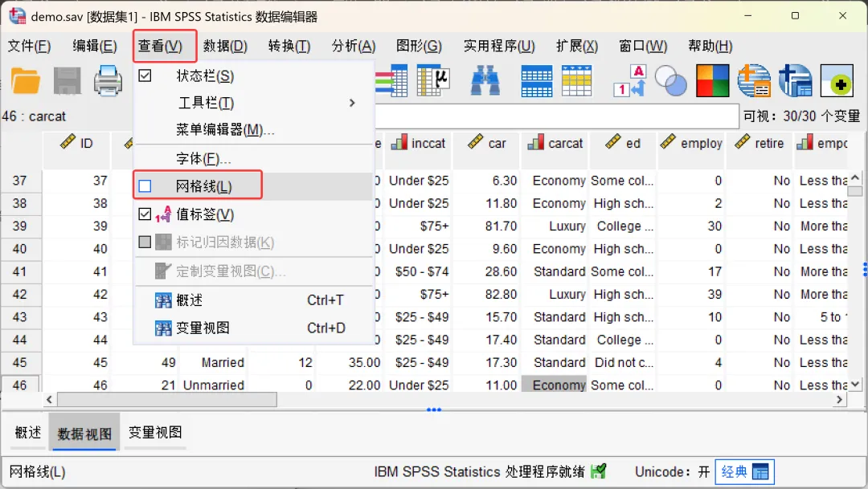The image size is (868, 489).
Task: Click the ruler icon in ID column header
Action: pyautogui.click(x=68, y=143)
